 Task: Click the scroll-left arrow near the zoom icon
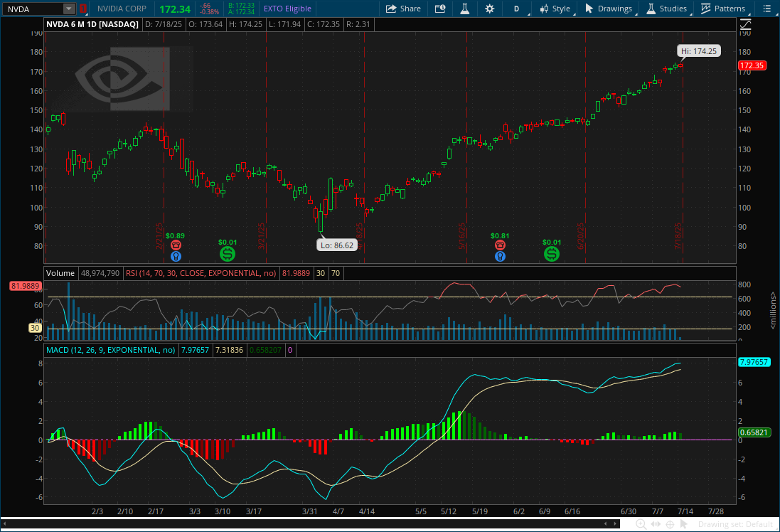pyautogui.click(x=606, y=524)
